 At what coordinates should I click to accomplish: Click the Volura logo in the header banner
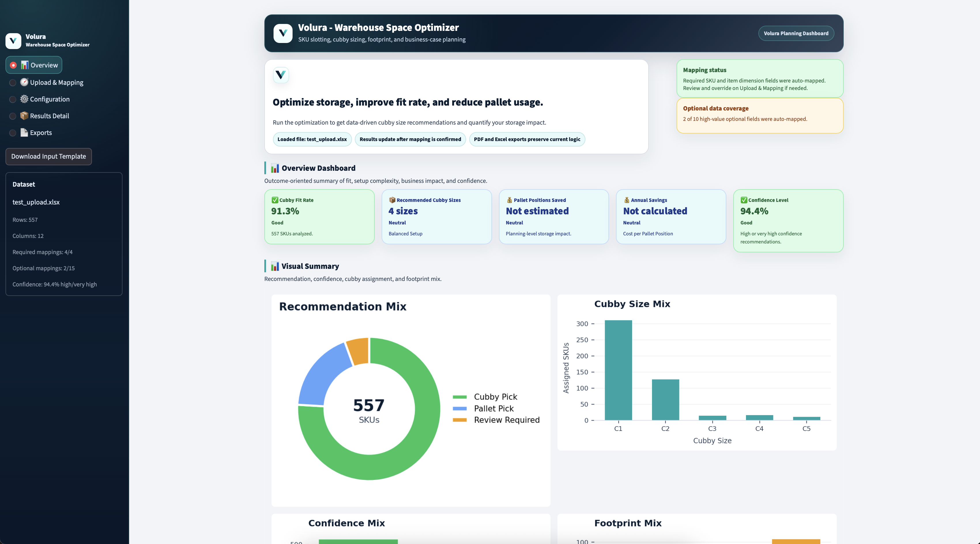(283, 33)
